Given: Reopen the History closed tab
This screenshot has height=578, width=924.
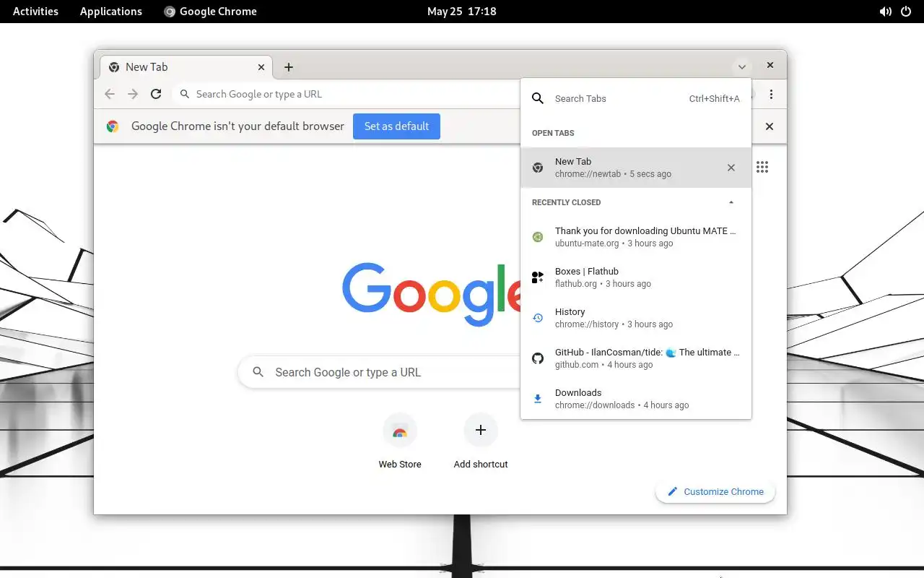Looking at the screenshot, I should pos(636,318).
